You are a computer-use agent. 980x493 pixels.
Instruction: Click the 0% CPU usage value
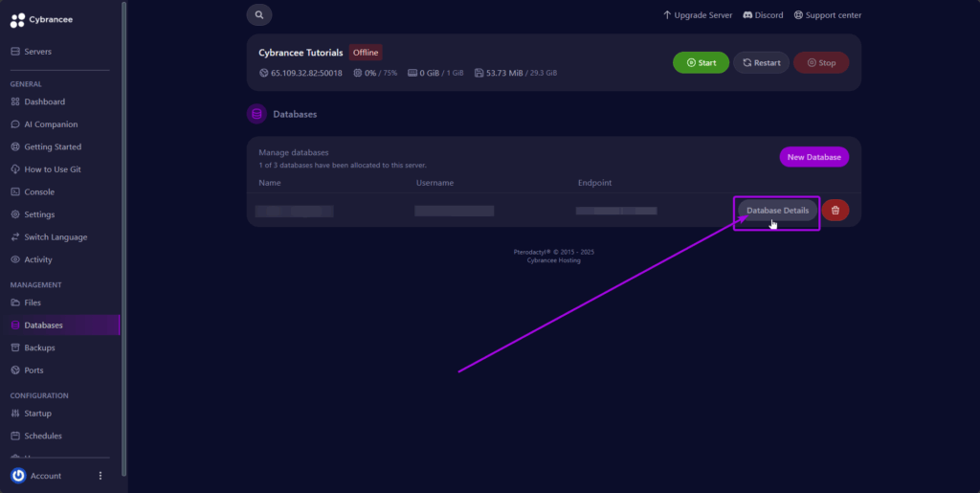coord(370,73)
